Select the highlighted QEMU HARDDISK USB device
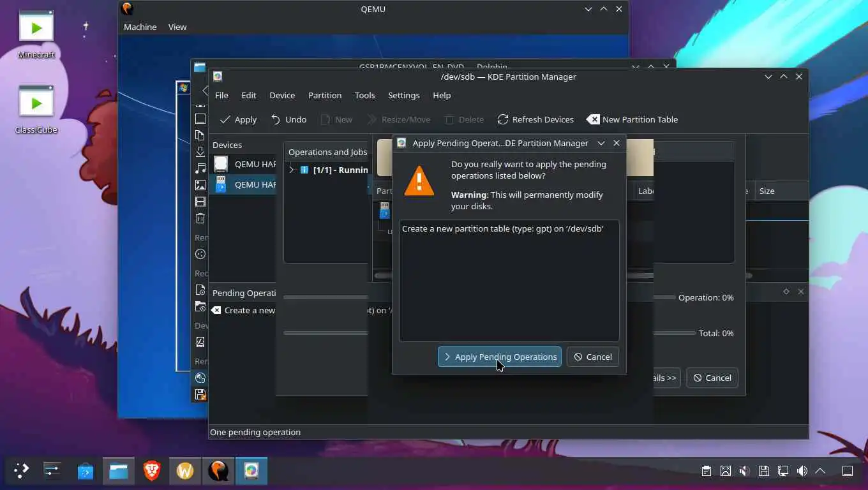Image resolution: width=868 pixels, height=490 pixels. point(243,184)
